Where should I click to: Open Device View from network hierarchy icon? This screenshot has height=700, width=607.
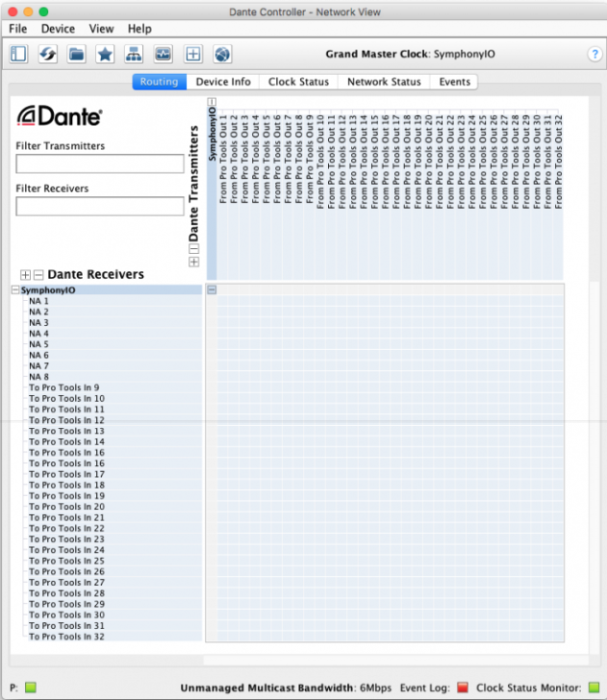[134, 54]
